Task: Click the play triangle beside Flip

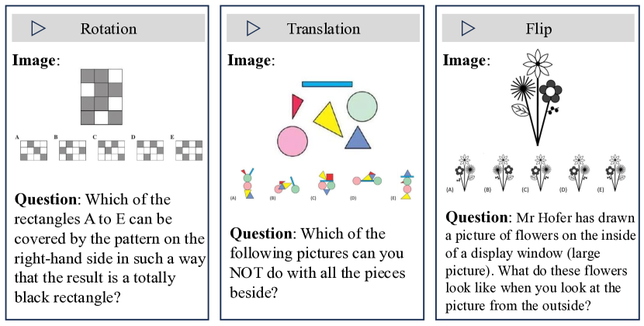Action: (x=469, y=29)
